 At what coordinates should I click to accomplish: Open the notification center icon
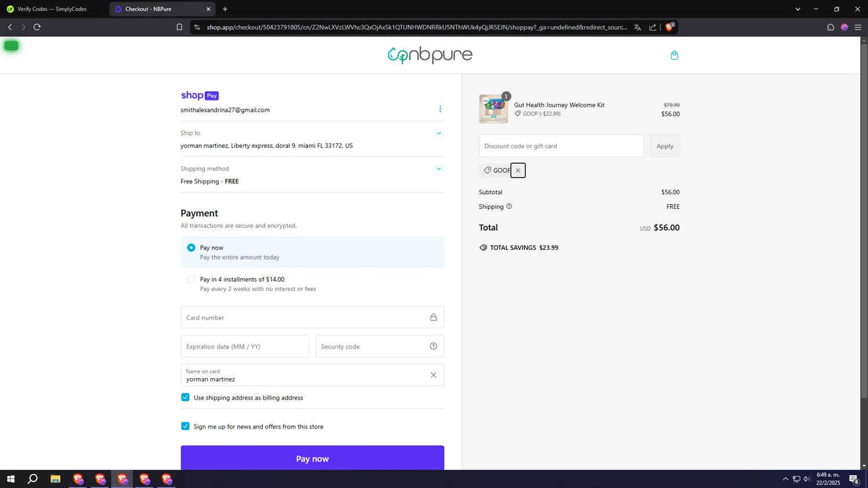click(x=854, y=479)
